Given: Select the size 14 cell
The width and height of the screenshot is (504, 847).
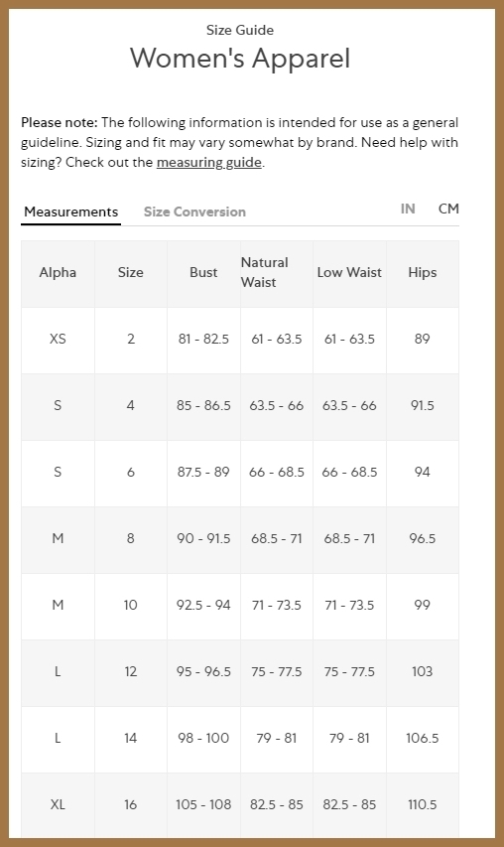Looking at the screenshot, I should pyautogui.click(x=131, y=738).
